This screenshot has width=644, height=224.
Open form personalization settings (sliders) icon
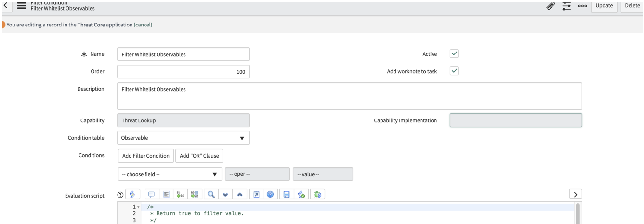tap(566, 6)
